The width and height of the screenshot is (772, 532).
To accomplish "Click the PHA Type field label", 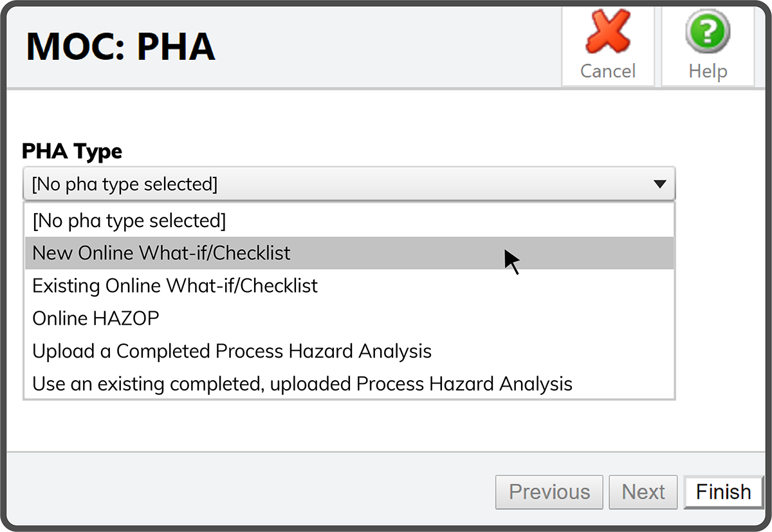I will (72, 152).
